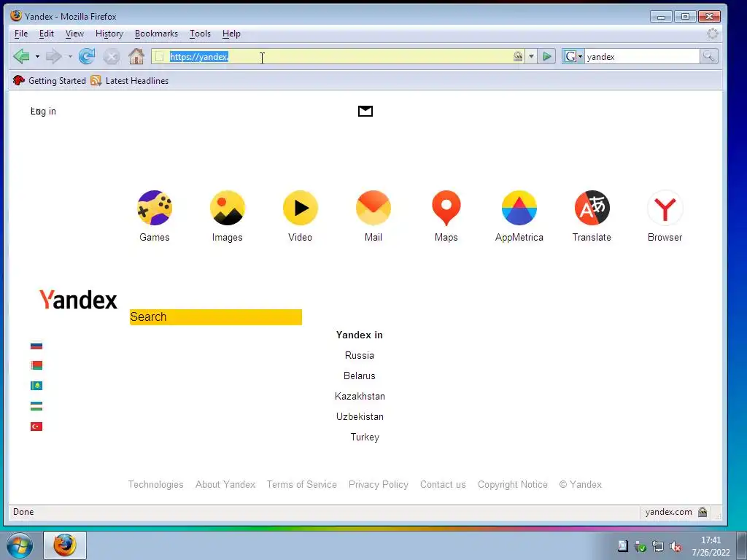
Task: Click the yandex.com status bar text
Action: click(668, 512)
